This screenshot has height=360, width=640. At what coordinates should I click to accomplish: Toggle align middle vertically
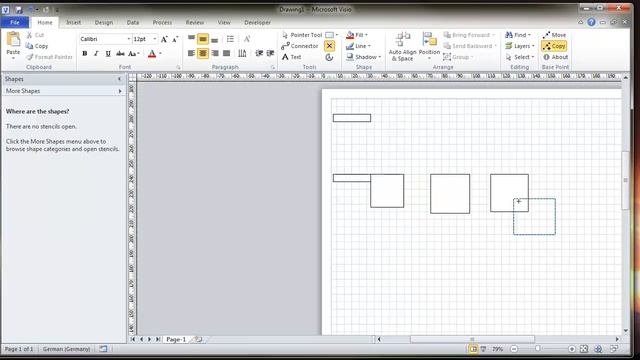[x=203, y=39]
